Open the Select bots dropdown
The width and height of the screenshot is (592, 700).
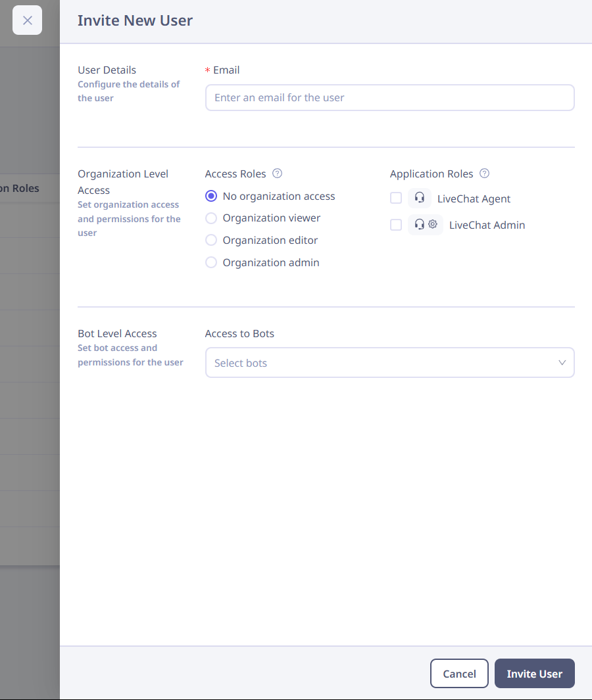[x=389, y=363]
